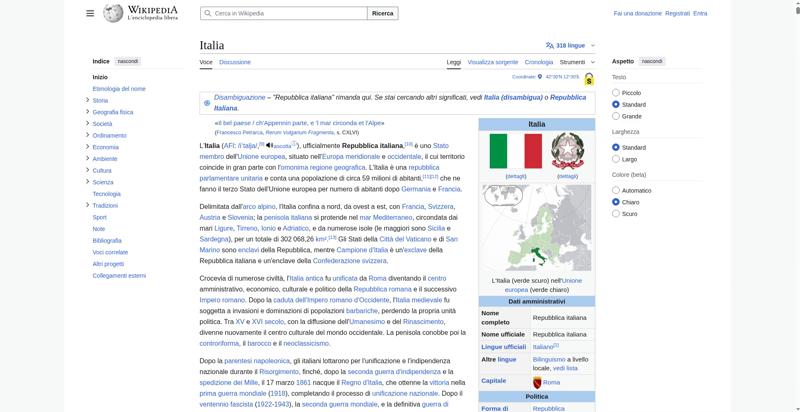Switch to the Discussione tab
This screenshot has height=412, width=800.
pyautogui.click(x=235, y=62)
